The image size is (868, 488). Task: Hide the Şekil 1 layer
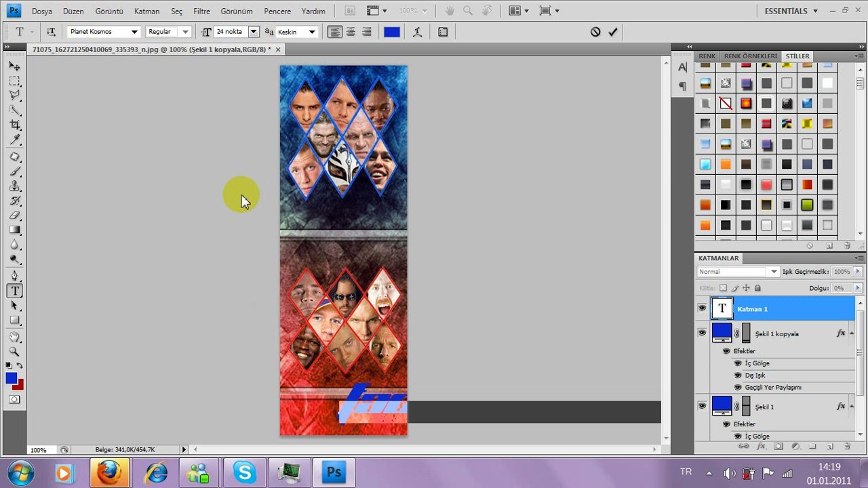(x=702, y=406)
